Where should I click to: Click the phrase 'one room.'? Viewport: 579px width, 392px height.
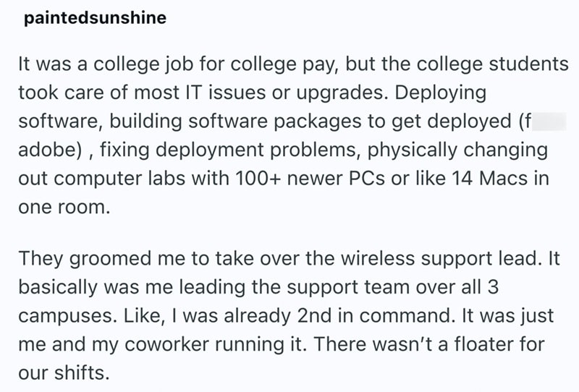(64, 208)
